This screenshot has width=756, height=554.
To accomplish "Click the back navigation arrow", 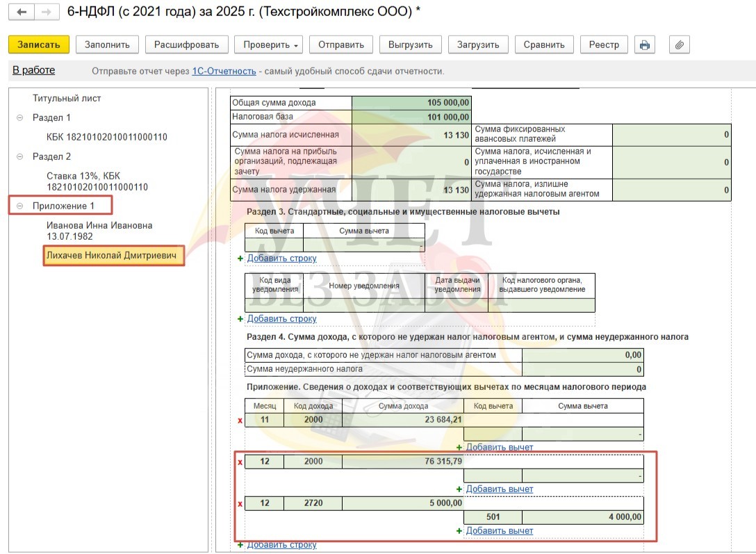I will (x=22, y=13).
